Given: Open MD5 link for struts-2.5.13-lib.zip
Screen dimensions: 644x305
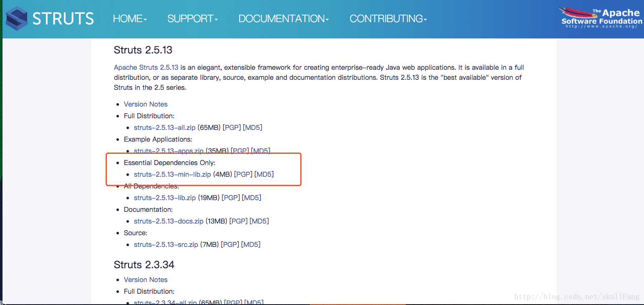Looking at the screenshot, I should coord(252,198).
